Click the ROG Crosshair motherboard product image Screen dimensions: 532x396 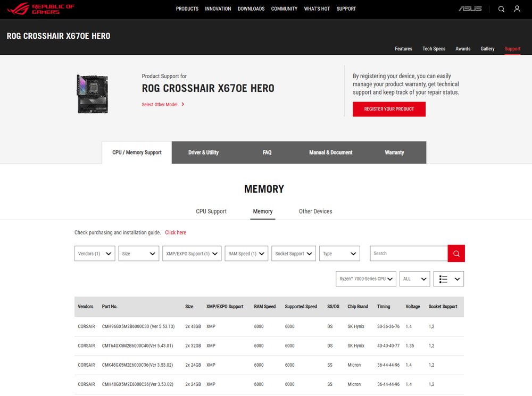(93, 94)
